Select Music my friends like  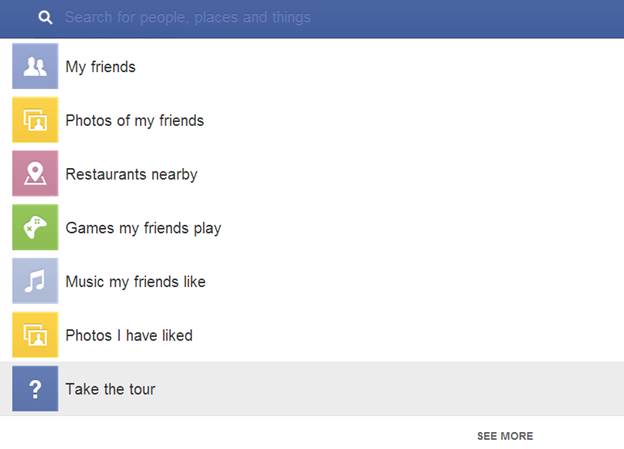click(136, 282)
